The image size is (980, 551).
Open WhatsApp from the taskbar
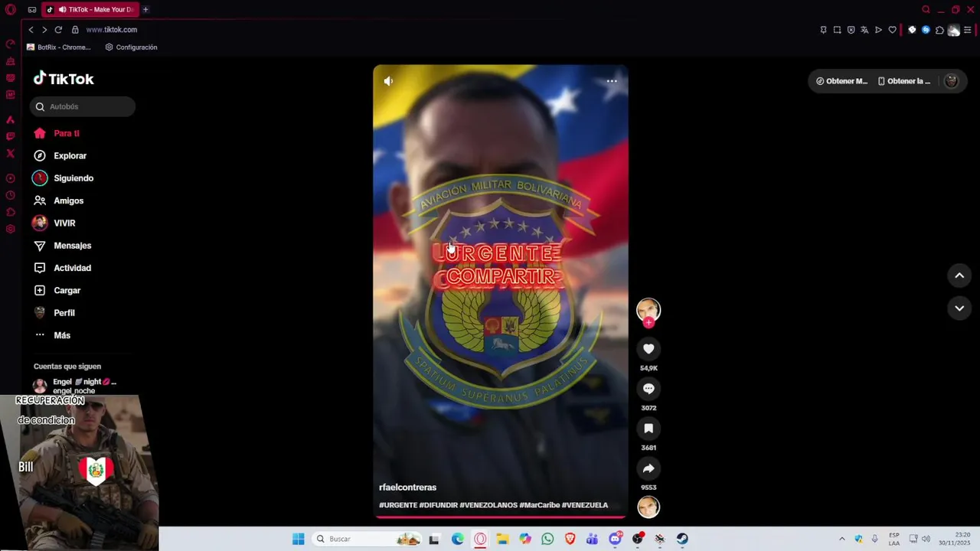tap(547, 539)
